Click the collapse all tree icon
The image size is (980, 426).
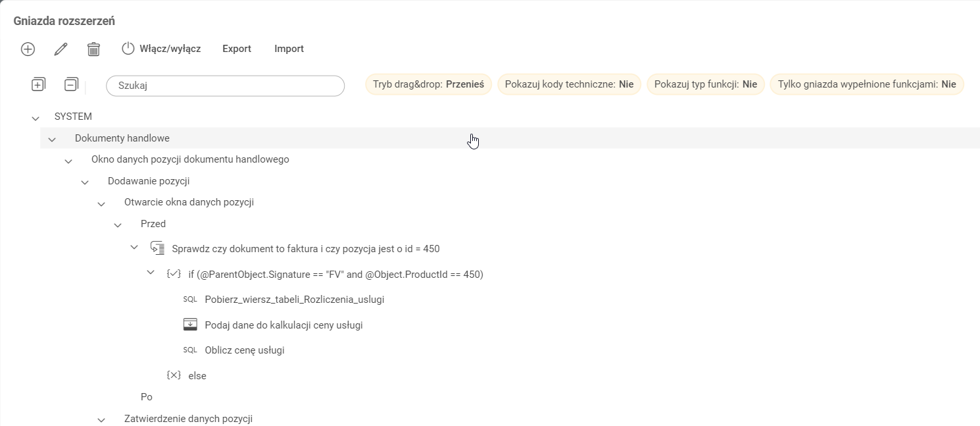[71, 84]
